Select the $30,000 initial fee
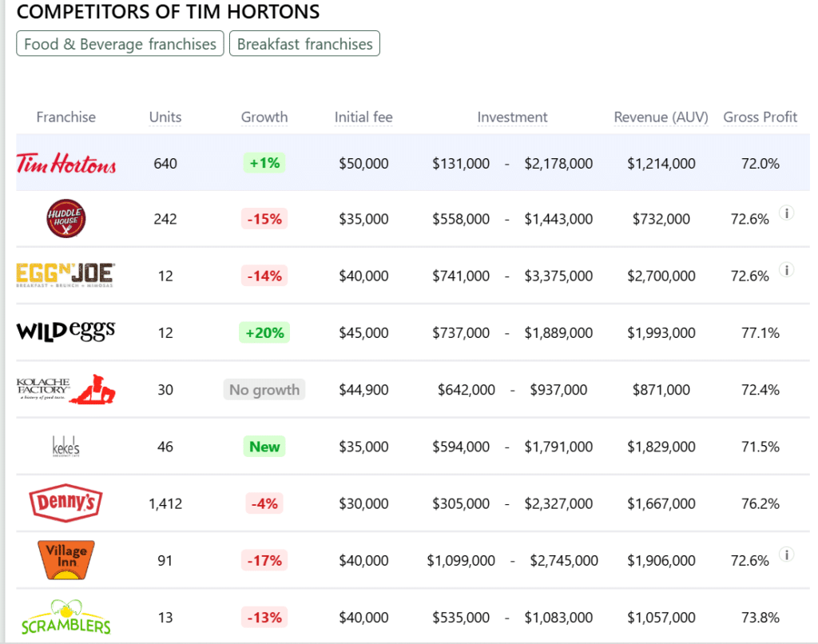Image resolution: width=818 pixels, height=644 pixels. point(363,503)
